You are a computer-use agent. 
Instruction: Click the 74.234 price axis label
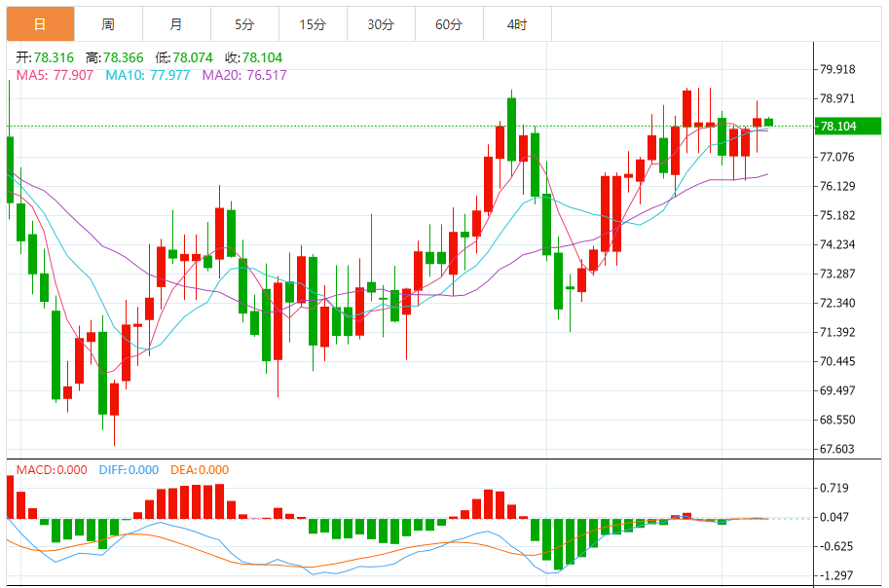pyautogui.click(x=837, y=244)
